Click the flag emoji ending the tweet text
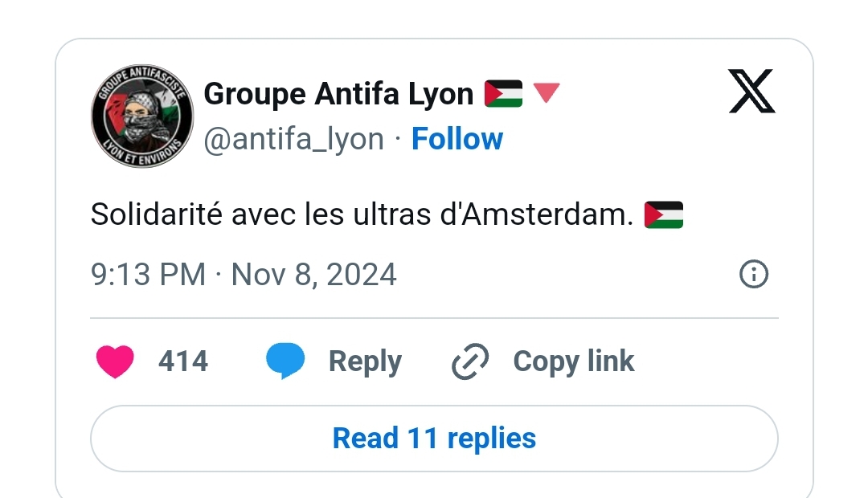The image size is (868, 498). (663, 215)
